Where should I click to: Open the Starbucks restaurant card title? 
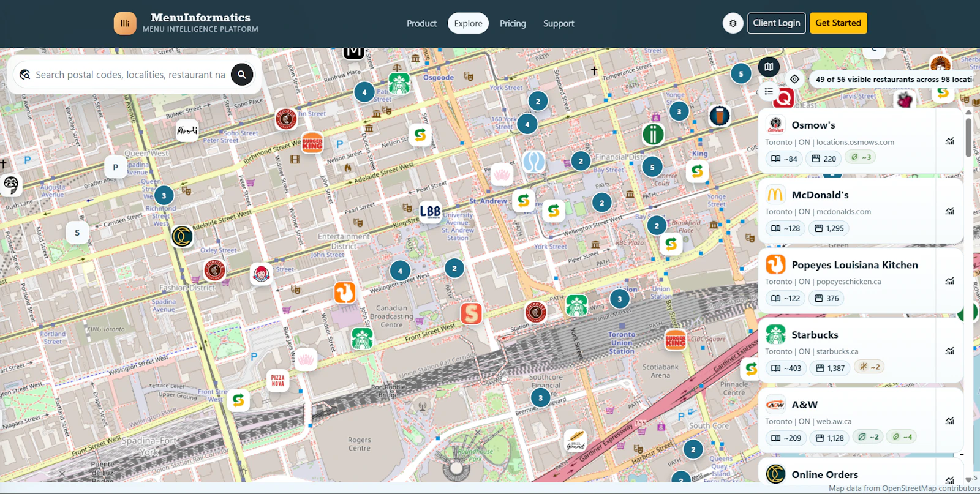(815, 334)
